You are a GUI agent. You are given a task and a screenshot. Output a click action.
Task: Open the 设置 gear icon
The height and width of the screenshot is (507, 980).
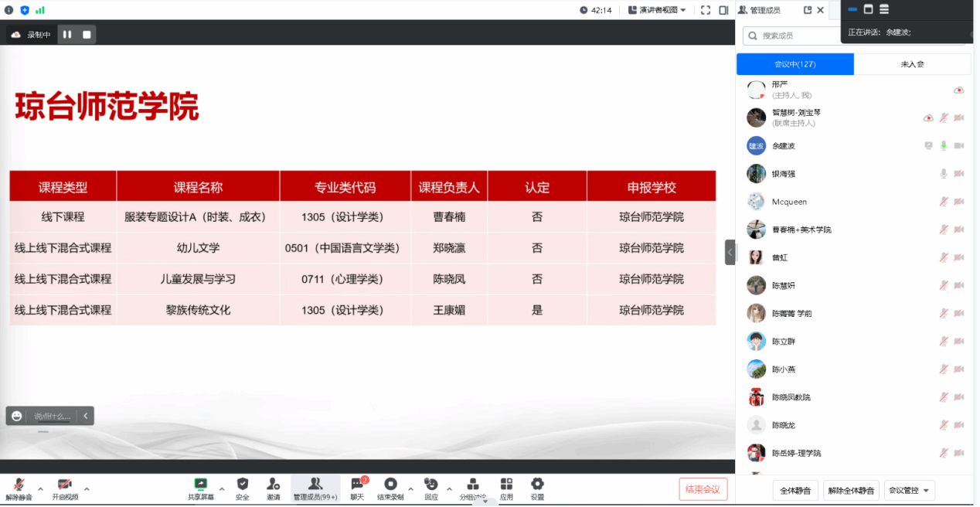[x=537, y=485]
